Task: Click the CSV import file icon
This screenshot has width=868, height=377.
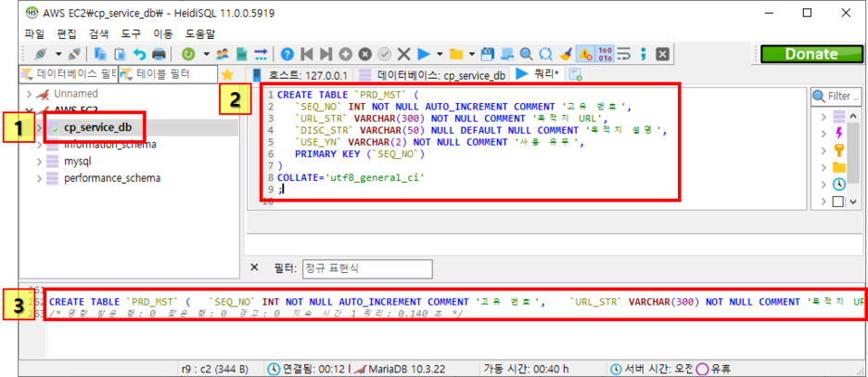Action: coord(241,54)
